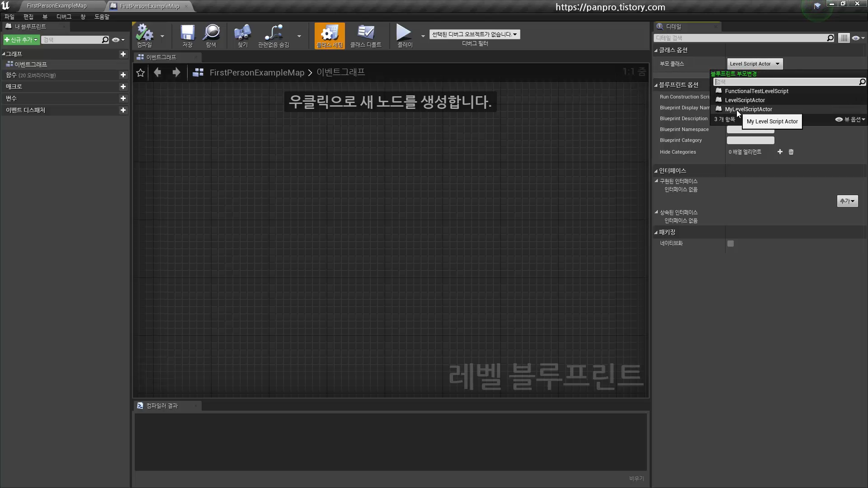Click the Save (저장) toolbar icon
Image resolution: width=868 pixels, height=488 pixels.
tap(187, 35)
